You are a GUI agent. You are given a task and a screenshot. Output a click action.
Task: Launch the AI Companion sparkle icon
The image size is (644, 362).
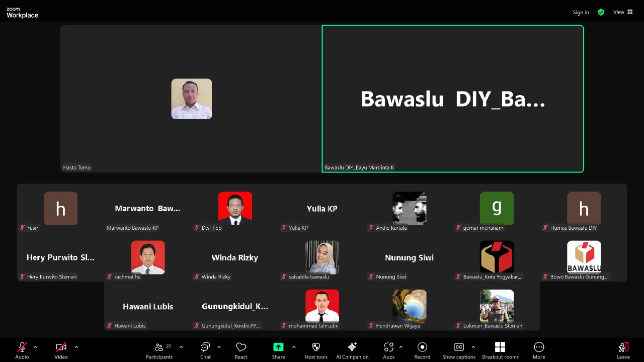point(352,347)
